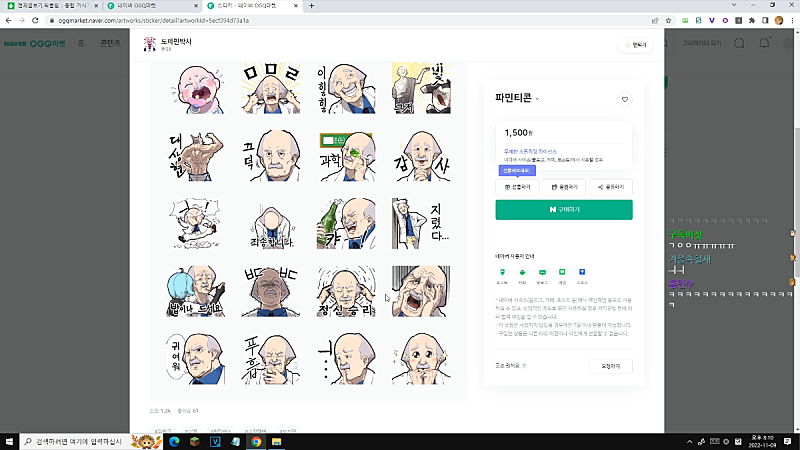The width and height of the screenshot is (800, 450).
Task: Click the Windows Start button
Action: 9,441
